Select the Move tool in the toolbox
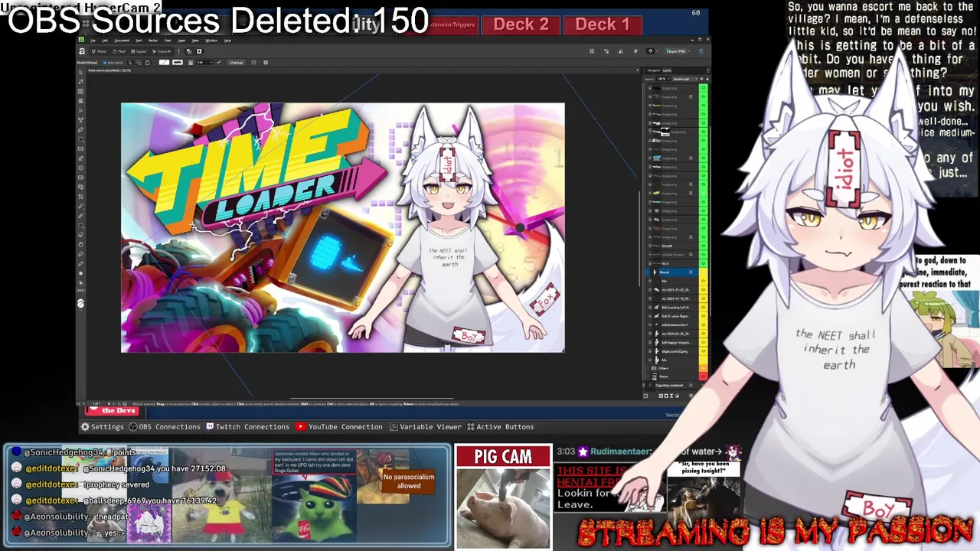Screen dimensions: 980x551 pyautogui.click(x=80, y=72)
